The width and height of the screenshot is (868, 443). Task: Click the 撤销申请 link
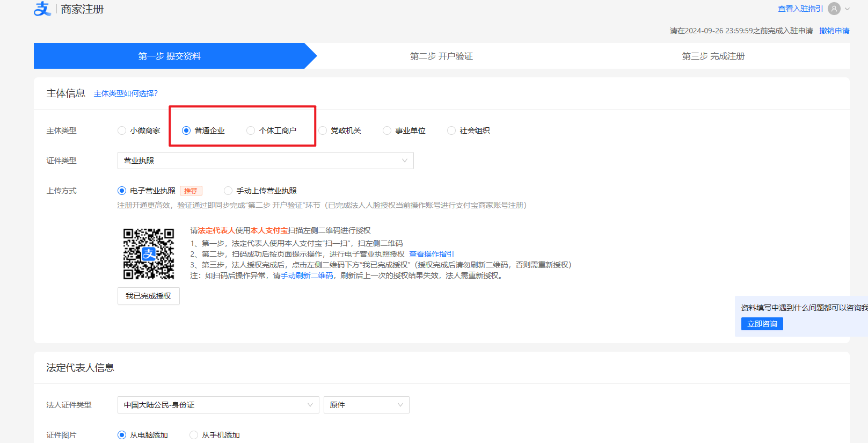(x=834, y=31)
